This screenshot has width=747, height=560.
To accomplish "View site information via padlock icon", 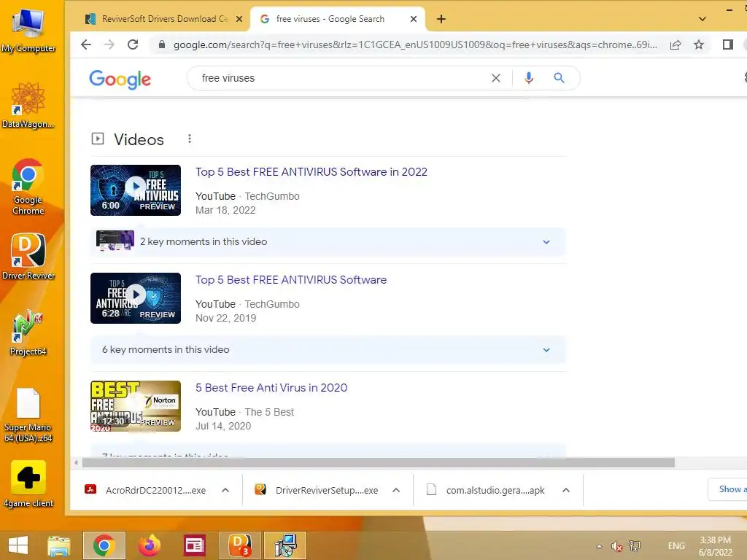I will click(162, 44).
